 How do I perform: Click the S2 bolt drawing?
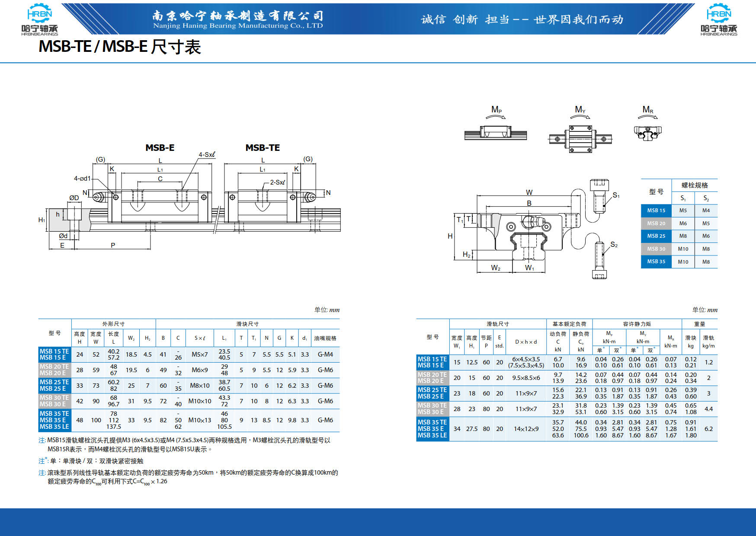(x=599, y=260)
